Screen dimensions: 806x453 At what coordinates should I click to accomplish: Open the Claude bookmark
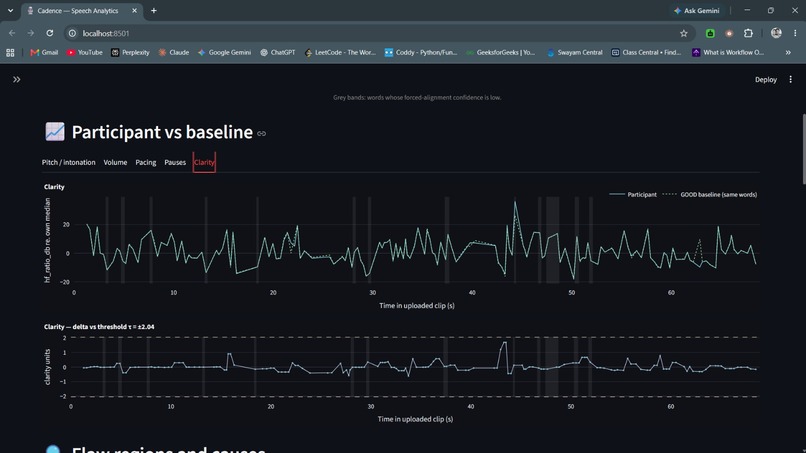point(174,52)
